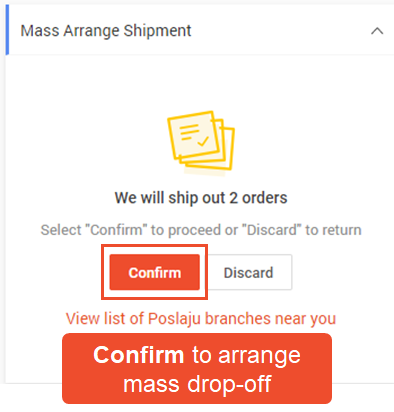Select the 'We will ship out' heading

(201, 198)
